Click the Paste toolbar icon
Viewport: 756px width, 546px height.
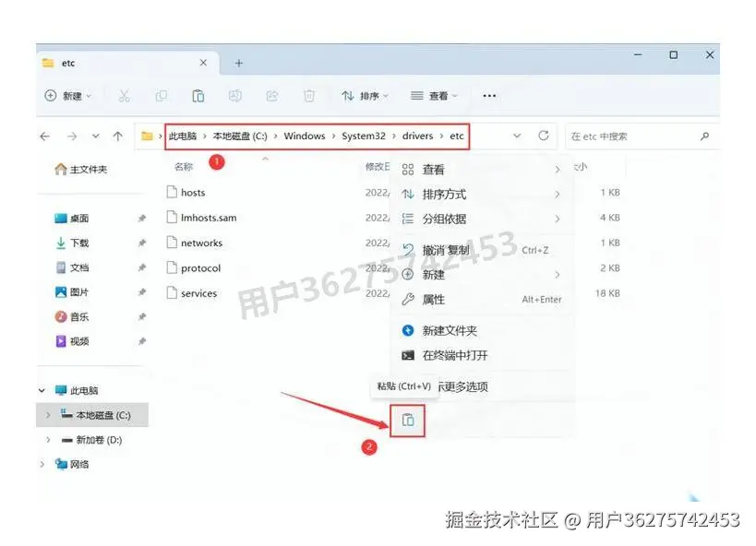pos(198,95)
